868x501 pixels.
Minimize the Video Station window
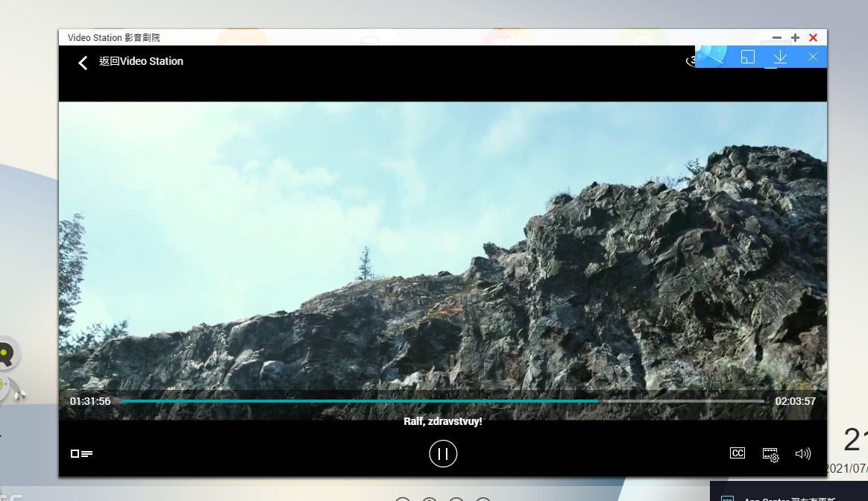tap(777, 37)
